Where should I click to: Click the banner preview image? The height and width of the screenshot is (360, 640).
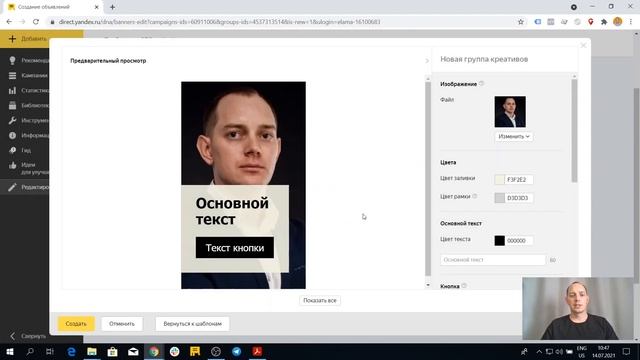(243, 185)
